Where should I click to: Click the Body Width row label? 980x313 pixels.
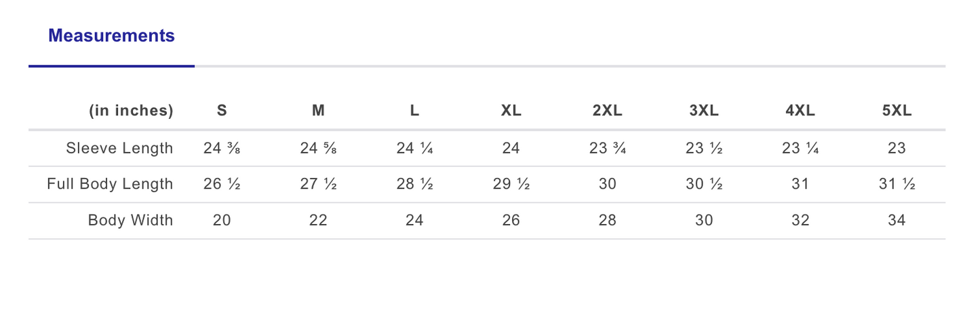click(130, 220)
